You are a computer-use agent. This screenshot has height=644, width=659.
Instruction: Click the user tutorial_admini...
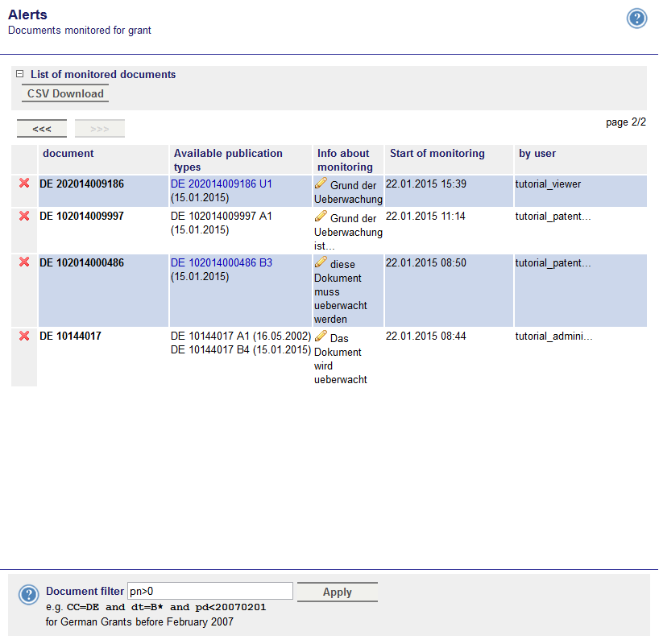[x=554, y=336]
